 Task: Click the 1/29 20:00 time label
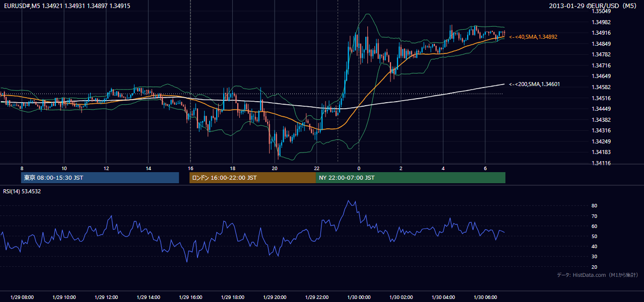pyautogui.click(x=274, y=297)
